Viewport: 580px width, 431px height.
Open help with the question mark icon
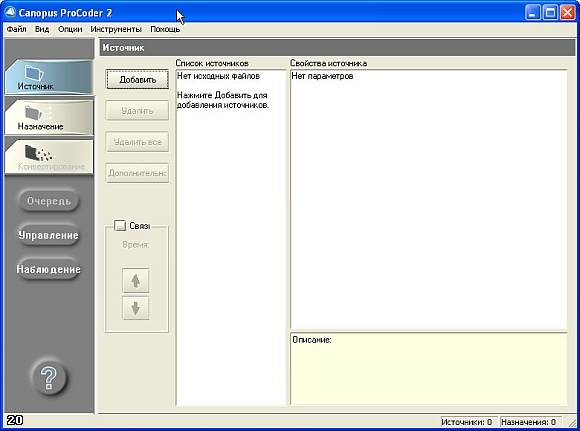point(48,377)
